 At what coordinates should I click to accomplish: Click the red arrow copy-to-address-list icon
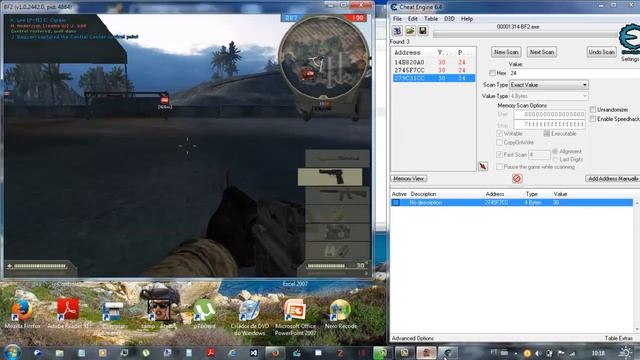[483, 166]
